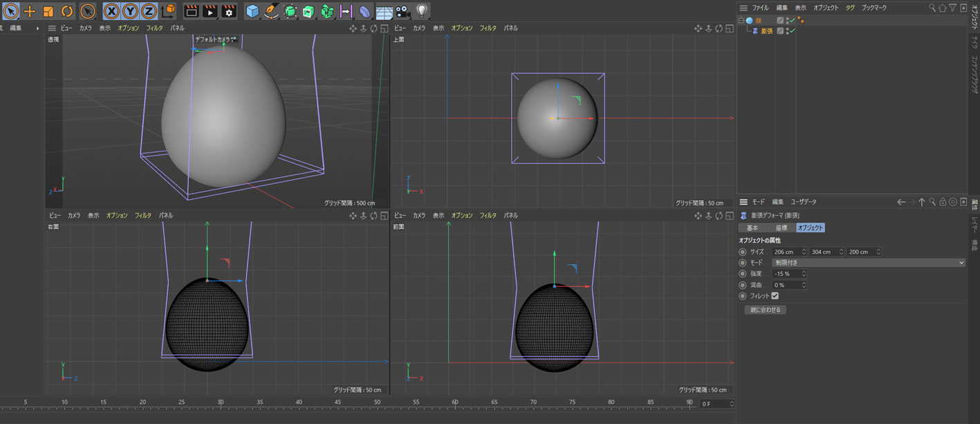Switch to the 基本 tab
The image size is (980, 424).
752,228
